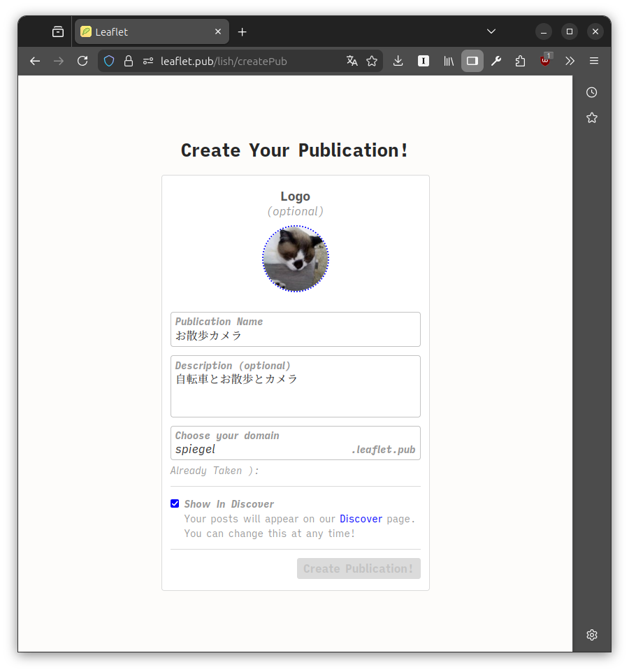Open the wrench tools icon
The image size is (629, 672).
pos(496,61)
